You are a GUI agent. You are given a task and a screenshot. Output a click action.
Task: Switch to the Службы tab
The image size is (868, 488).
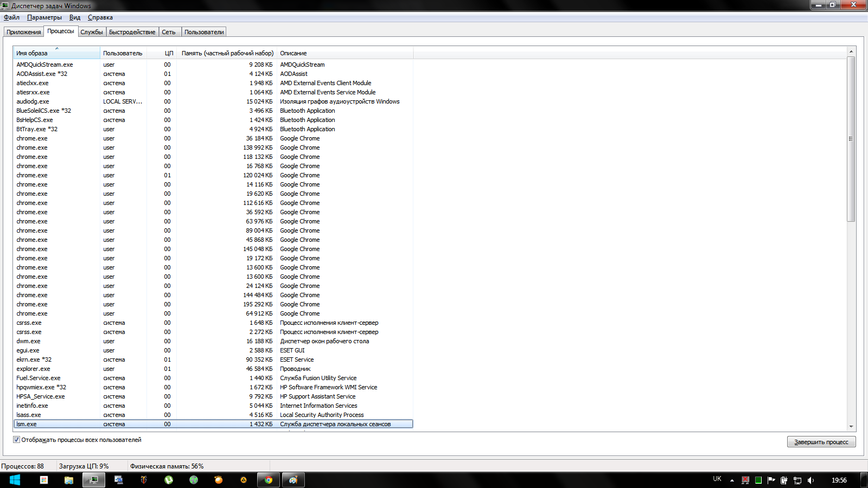coord(92,32)
